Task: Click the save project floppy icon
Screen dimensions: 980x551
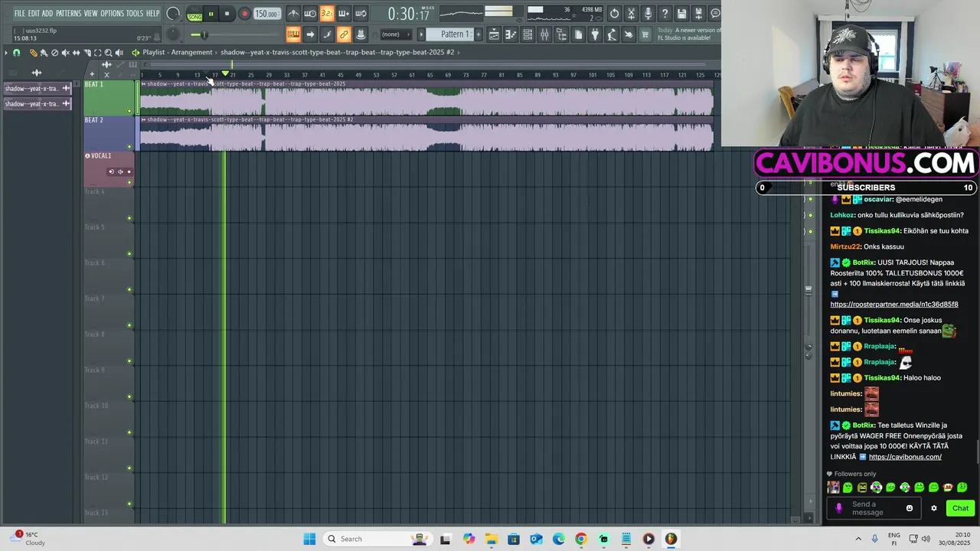Action: [x=681, y=14]
